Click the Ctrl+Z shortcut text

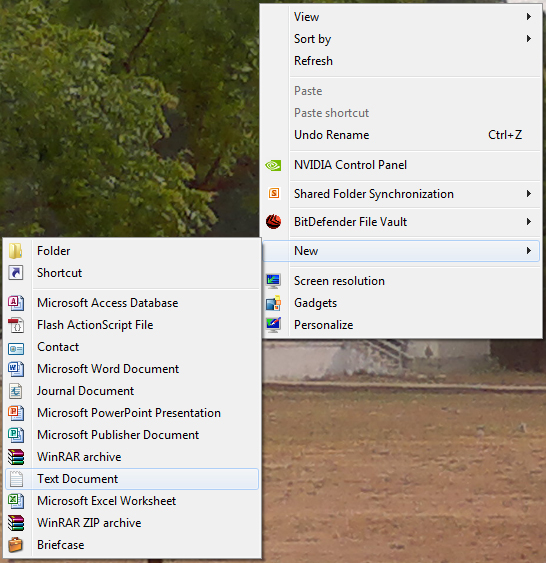505,135
